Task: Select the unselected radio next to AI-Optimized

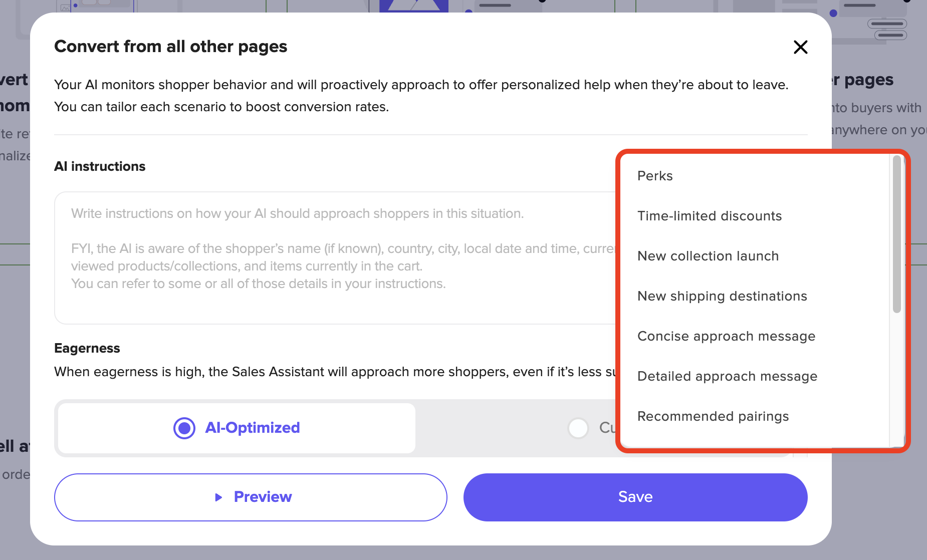Action: [x=578, y=428]
